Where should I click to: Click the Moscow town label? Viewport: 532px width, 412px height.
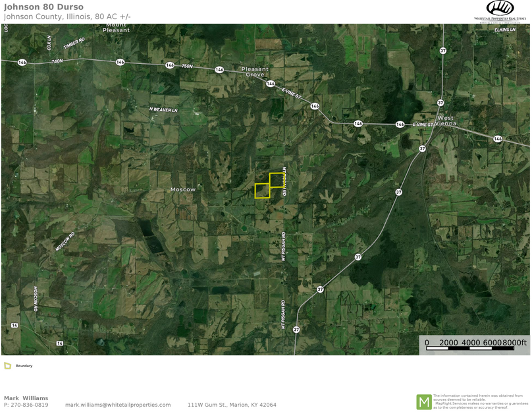pyautogui.click(x=183, y=189)
